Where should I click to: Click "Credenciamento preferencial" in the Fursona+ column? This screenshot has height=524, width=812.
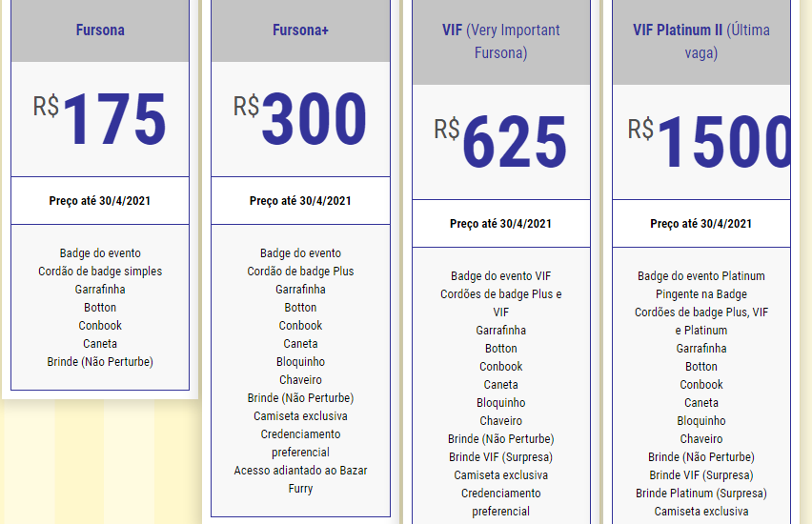click(x=300, y=443)
